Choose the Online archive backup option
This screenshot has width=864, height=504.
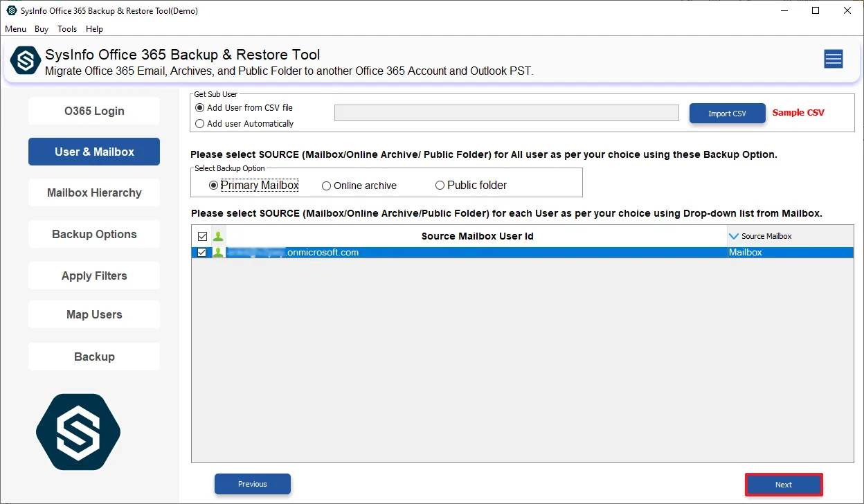pyautogui.click(x=327, y=186)
